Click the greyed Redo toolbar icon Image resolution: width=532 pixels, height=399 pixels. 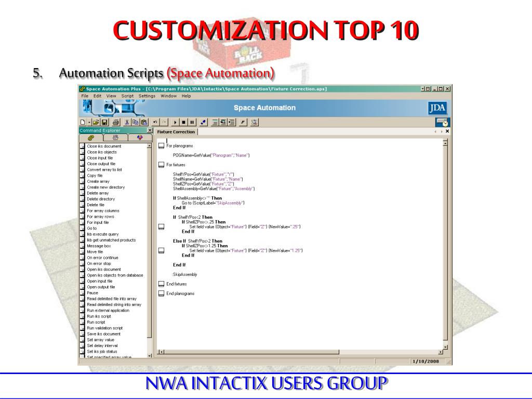164,122
